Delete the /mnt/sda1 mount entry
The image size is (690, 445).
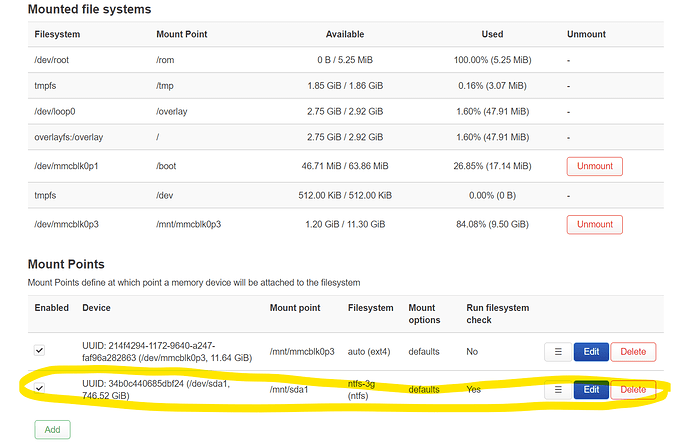[x=633, y=390]
